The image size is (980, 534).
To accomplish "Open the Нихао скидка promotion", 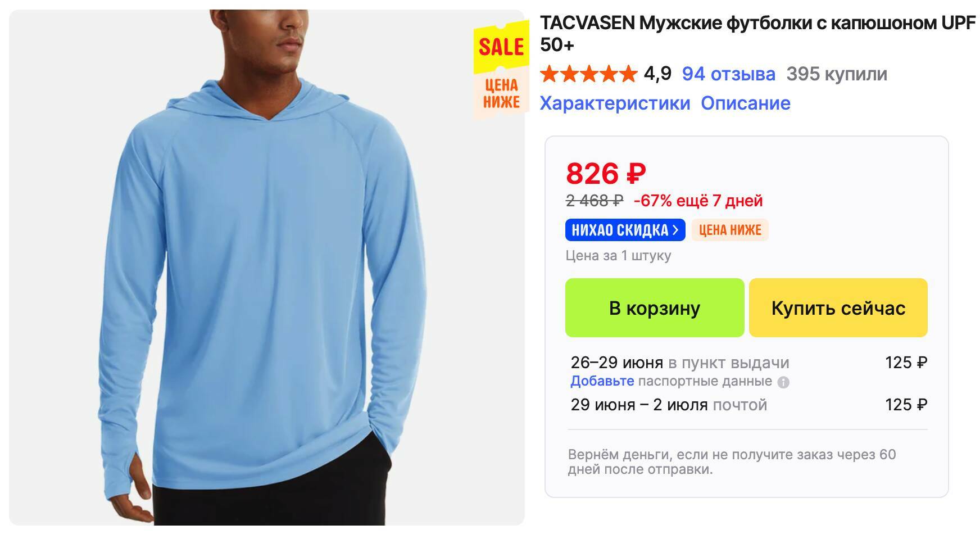I will pyautogui.click(x=625, y=230).
